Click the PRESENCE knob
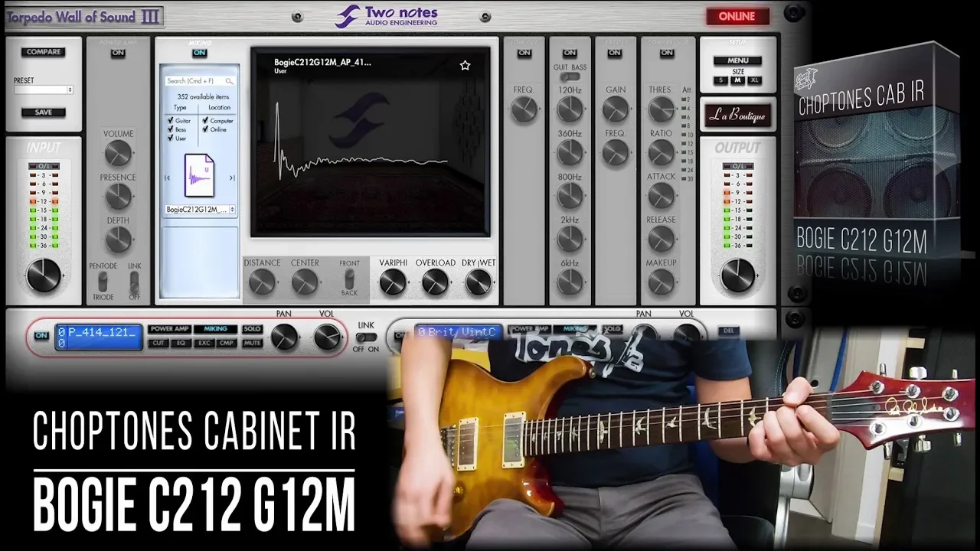This screenshot has height=551, width=980. click(x=118, y=197)
